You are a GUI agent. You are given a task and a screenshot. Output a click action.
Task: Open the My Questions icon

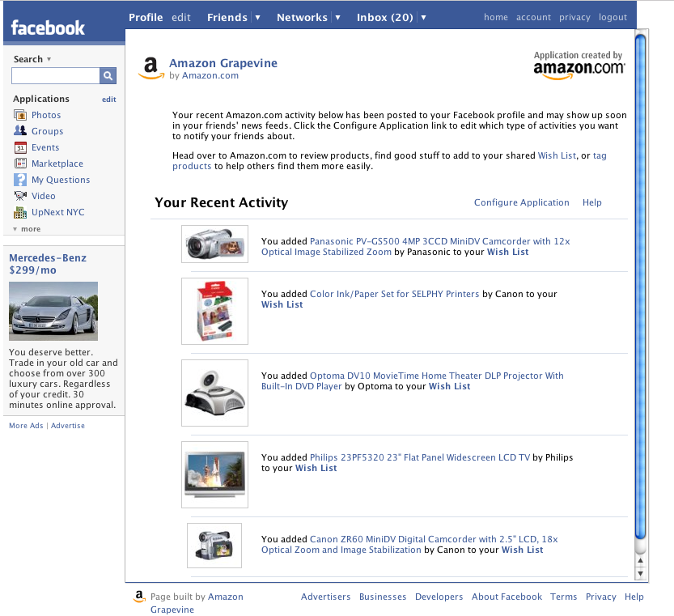point(20,180)
